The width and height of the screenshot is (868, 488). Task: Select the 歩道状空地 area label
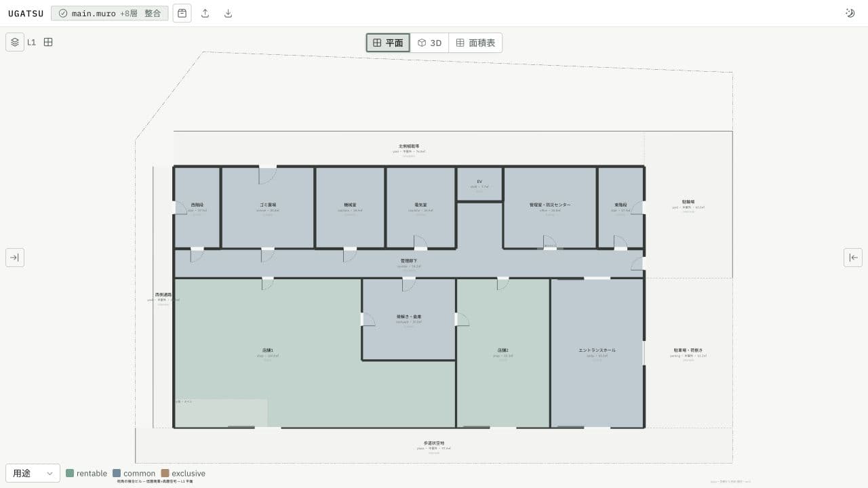pos(433,443)
